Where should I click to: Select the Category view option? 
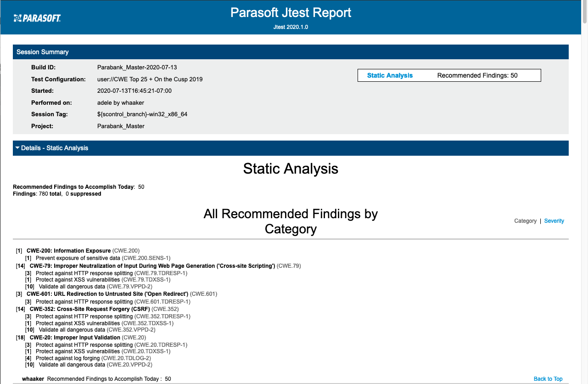[525, 221]
